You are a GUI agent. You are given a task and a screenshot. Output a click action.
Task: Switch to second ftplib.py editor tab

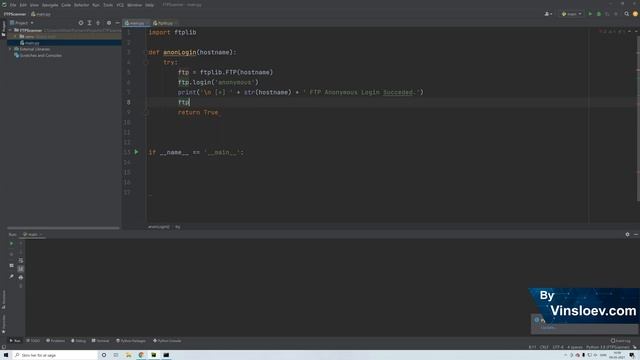[x=164, y=23]
